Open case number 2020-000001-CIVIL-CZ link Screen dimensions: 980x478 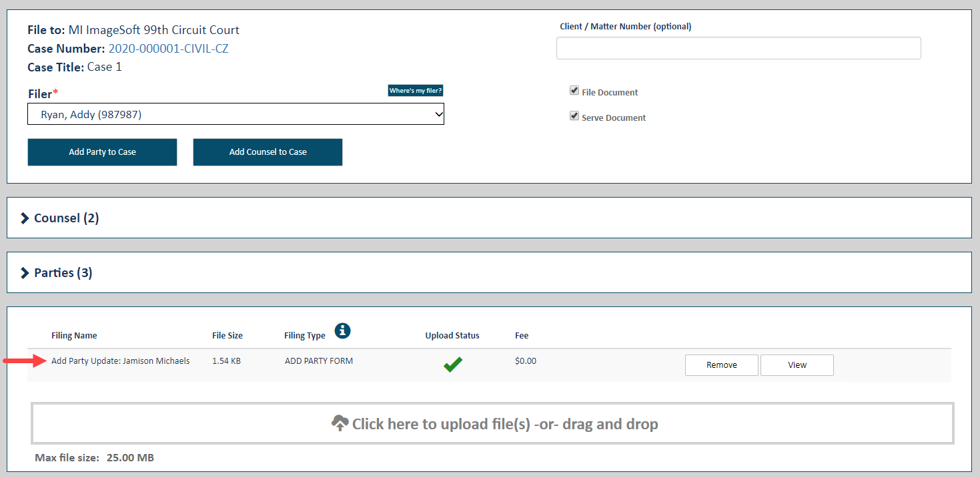pyautogui.click(x=169, y=49)
